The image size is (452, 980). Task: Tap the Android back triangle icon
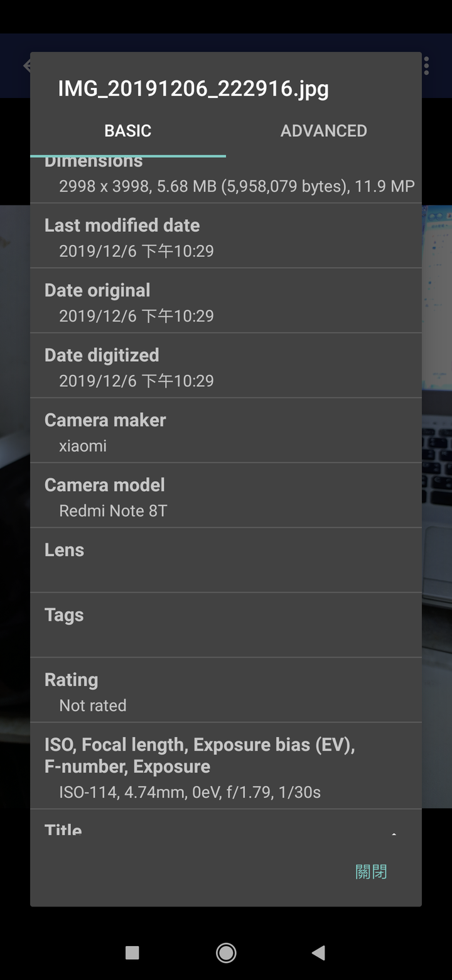319,952
